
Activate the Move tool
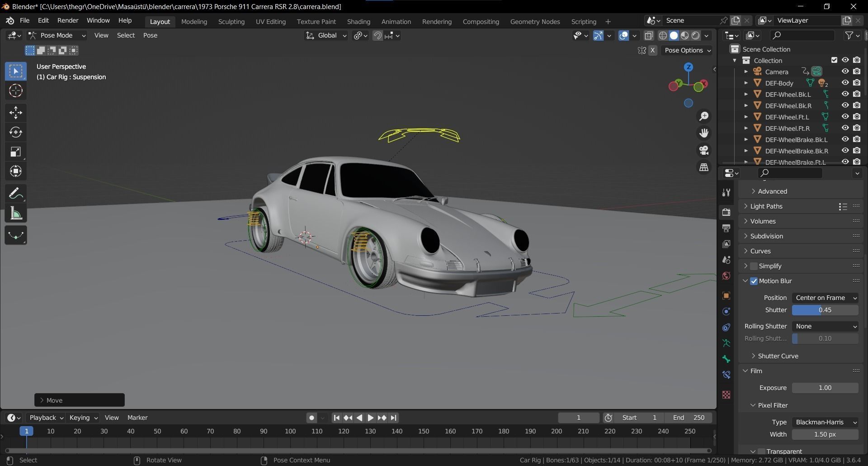pyautogui.click(x=16, y=113)
